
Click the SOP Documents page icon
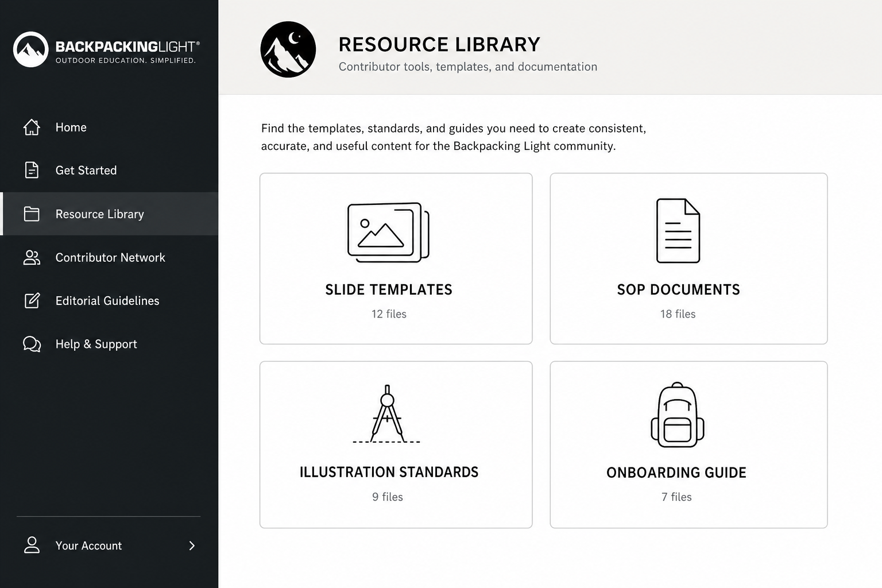click(x=678, y=231)
